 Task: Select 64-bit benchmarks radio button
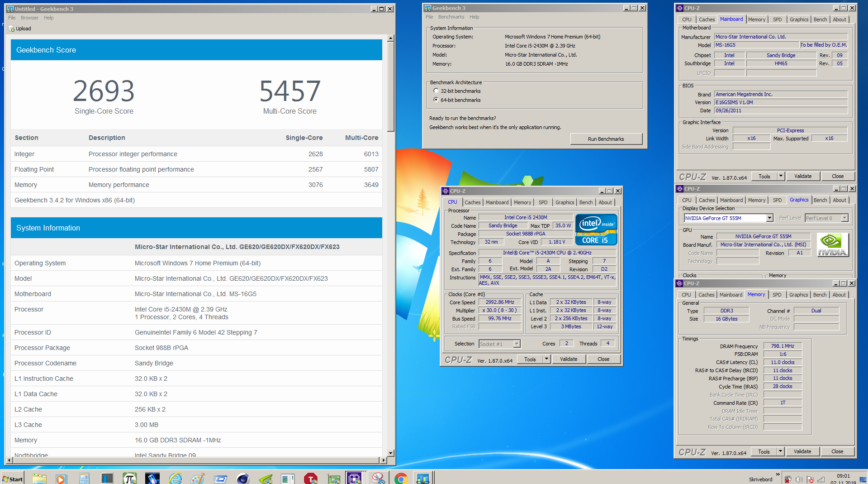[x=436, y=100]
